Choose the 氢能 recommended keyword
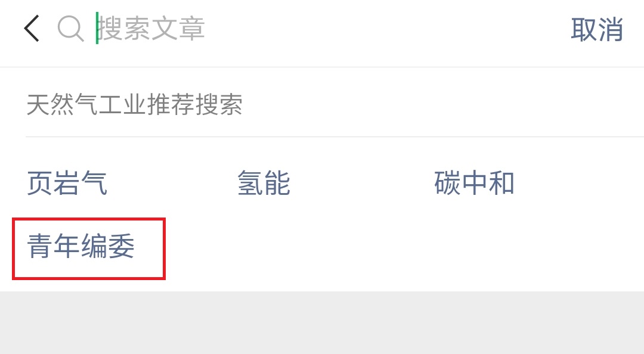This screenshot has height=354, width=644. coord(264,183)
